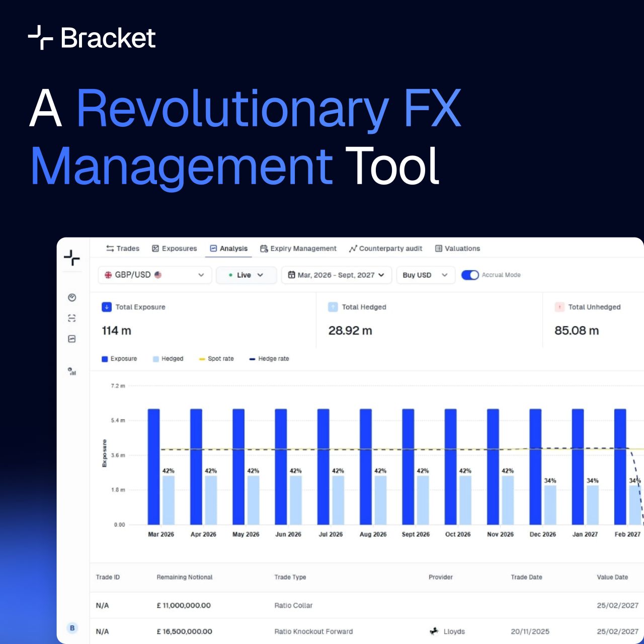Open the Valuations tab
The width and height of the screenshot is (644, 644).
(x=457, y=249)
